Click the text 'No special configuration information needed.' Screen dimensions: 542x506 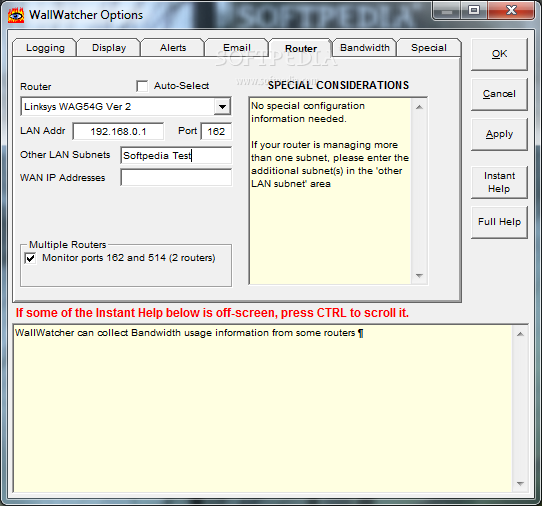308,112
